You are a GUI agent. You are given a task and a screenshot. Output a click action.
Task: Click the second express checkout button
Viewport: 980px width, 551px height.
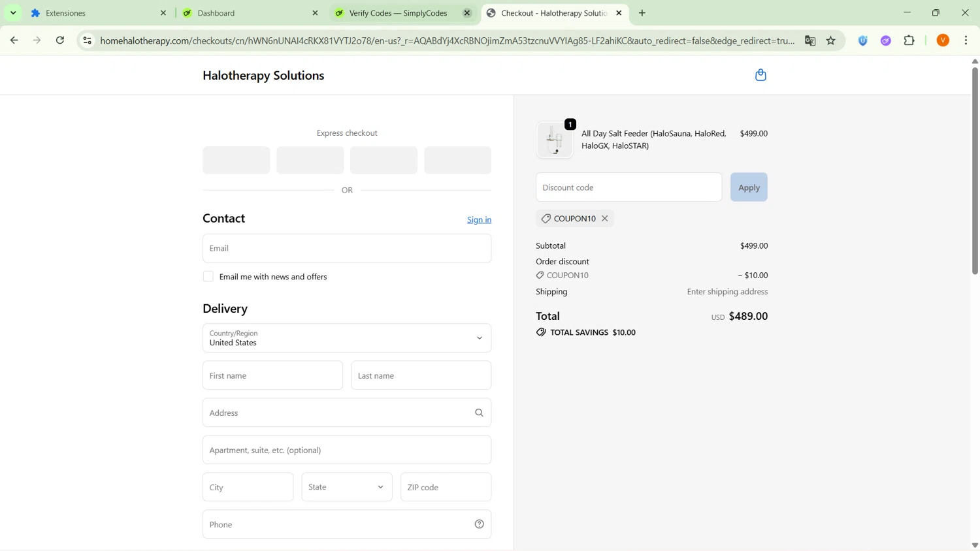(310, 160)
